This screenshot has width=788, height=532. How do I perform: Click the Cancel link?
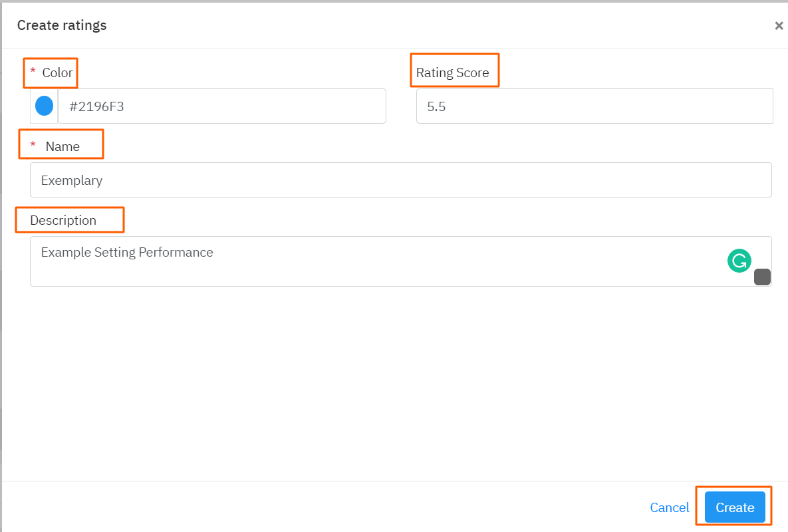point(669,507)
